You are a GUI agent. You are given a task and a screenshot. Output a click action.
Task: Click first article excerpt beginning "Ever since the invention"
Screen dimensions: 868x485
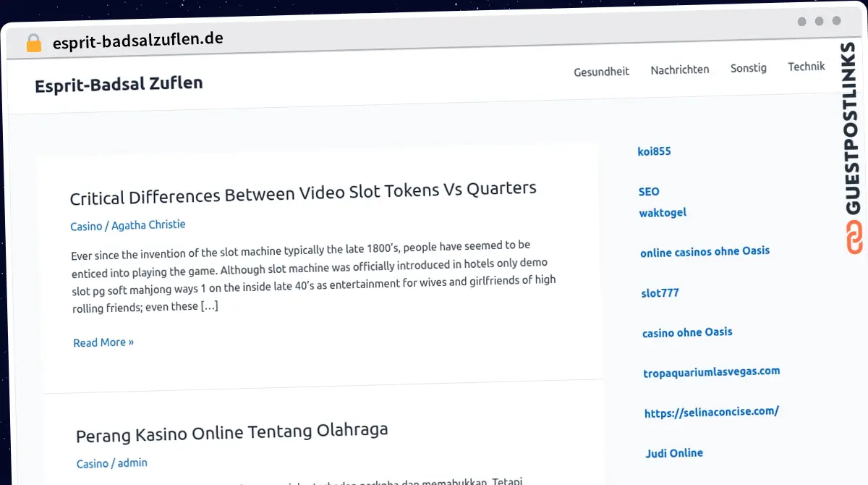(x=315, y=277)
